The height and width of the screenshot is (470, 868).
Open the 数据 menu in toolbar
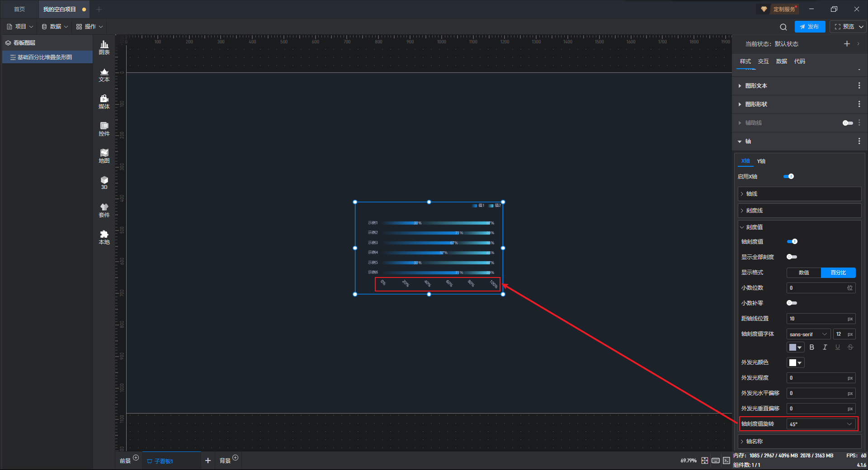[x=55, y=27]
